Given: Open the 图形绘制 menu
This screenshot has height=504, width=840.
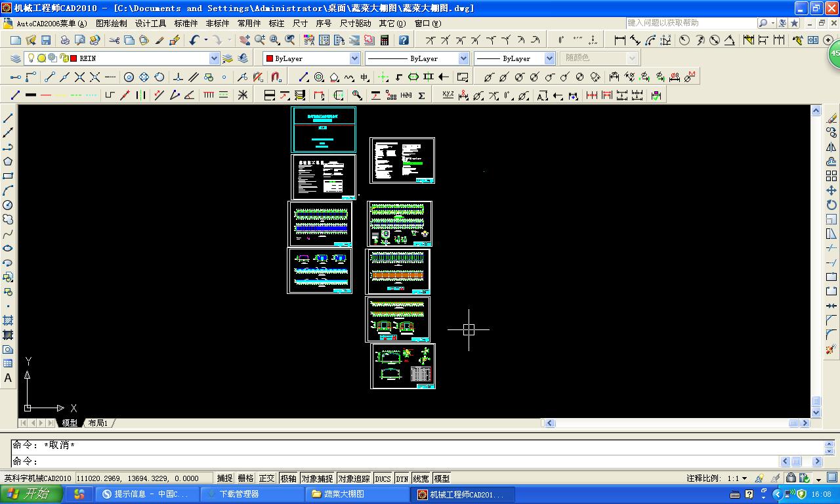Looking at the screenshot, I should (112, 23).
